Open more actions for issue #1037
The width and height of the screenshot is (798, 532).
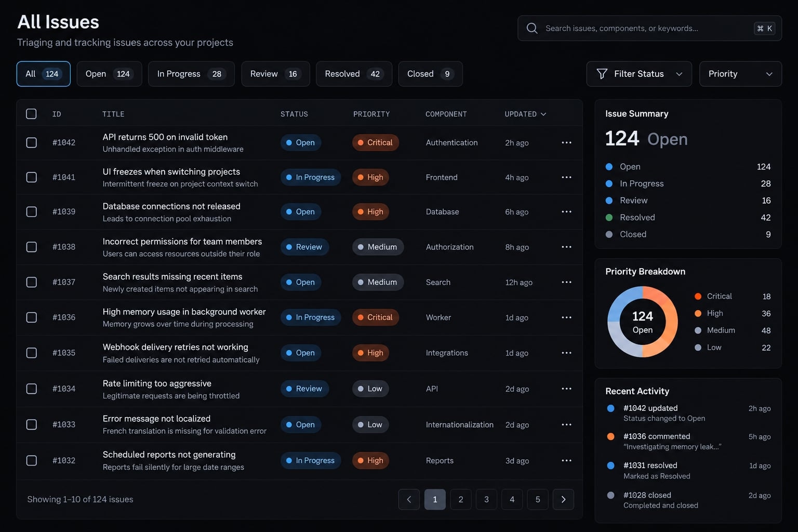[x=566, y=282]
